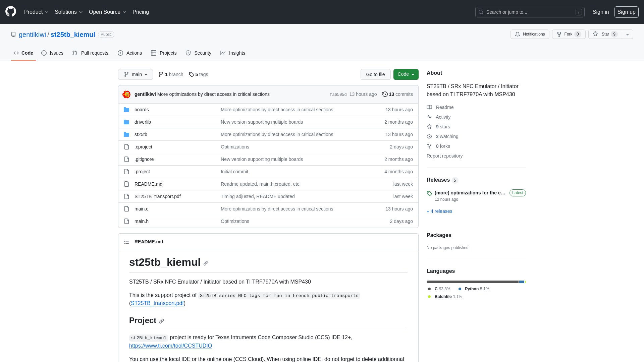Open the GitHub home logo
This screenshot has height=362, width=644.
[x=11, y=12]
